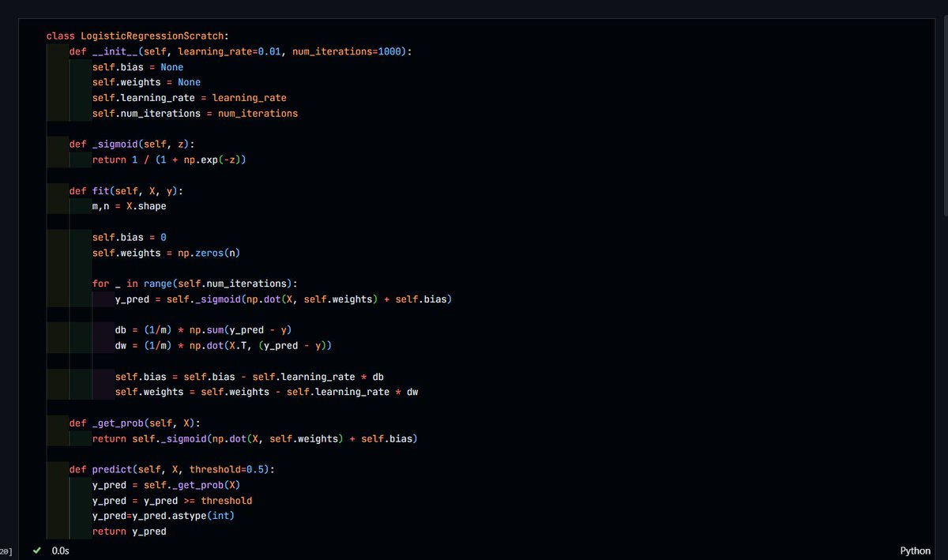
Task: Click the self.bias update line with db
Action: point(250,377)
